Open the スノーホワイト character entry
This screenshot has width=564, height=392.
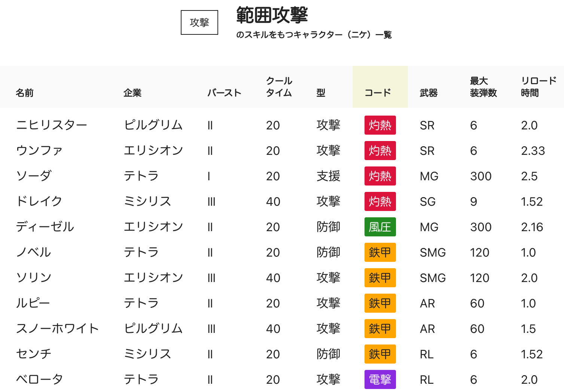pyautogui.click(x=57, y=328)
